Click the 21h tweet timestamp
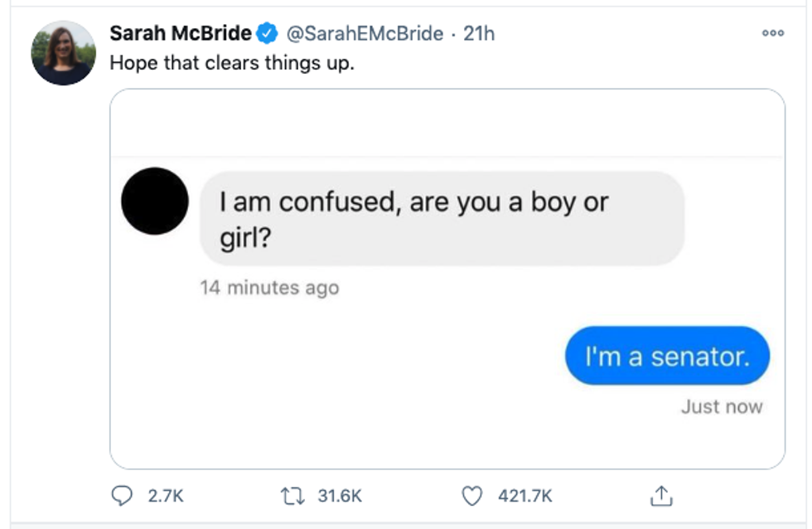Image resolution: width=812 pixels, height=529 pixels. click(x=480, y=34)
